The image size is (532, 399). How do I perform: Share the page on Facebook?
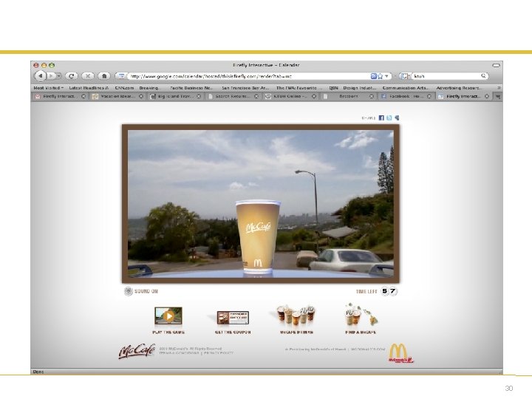click(x=381, y=117)
